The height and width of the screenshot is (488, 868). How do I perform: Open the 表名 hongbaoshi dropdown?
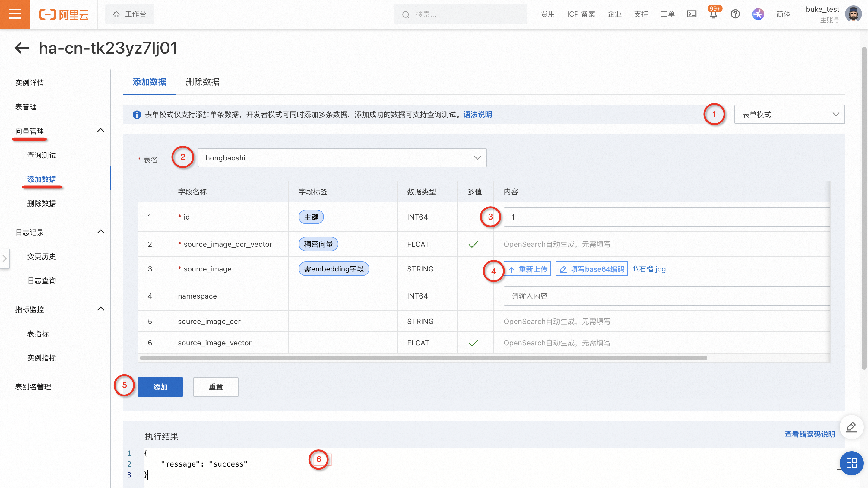coord(342,158)
